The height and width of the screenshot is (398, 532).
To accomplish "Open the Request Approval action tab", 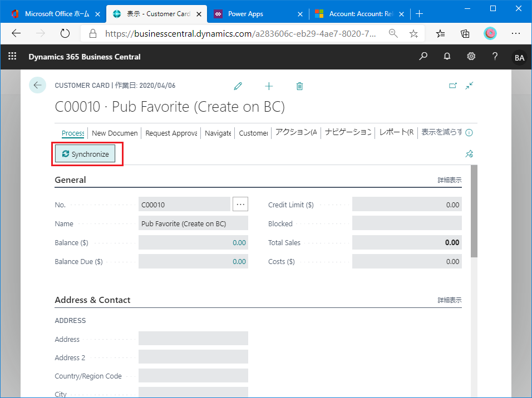I will coord(171,133).
